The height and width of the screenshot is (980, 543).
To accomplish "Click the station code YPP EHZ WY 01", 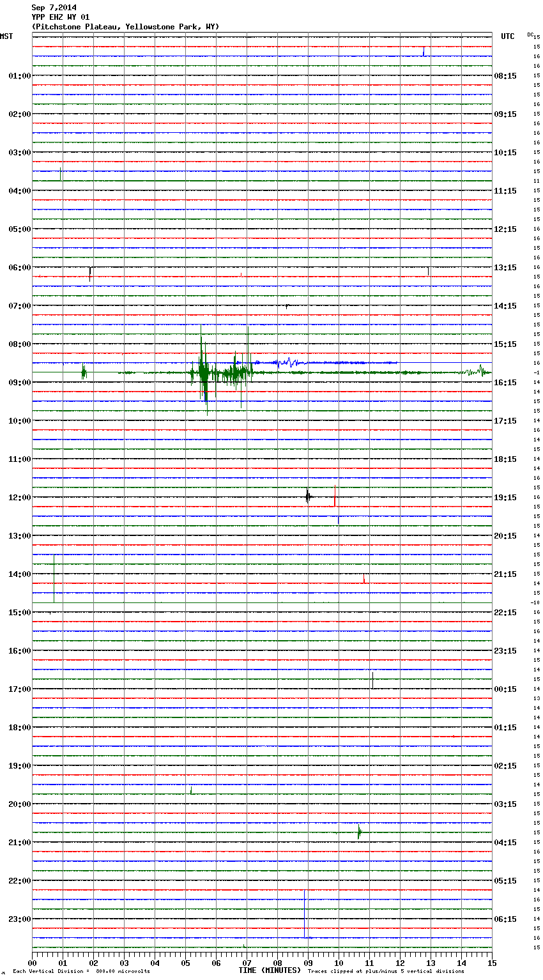I will (61, 17).
